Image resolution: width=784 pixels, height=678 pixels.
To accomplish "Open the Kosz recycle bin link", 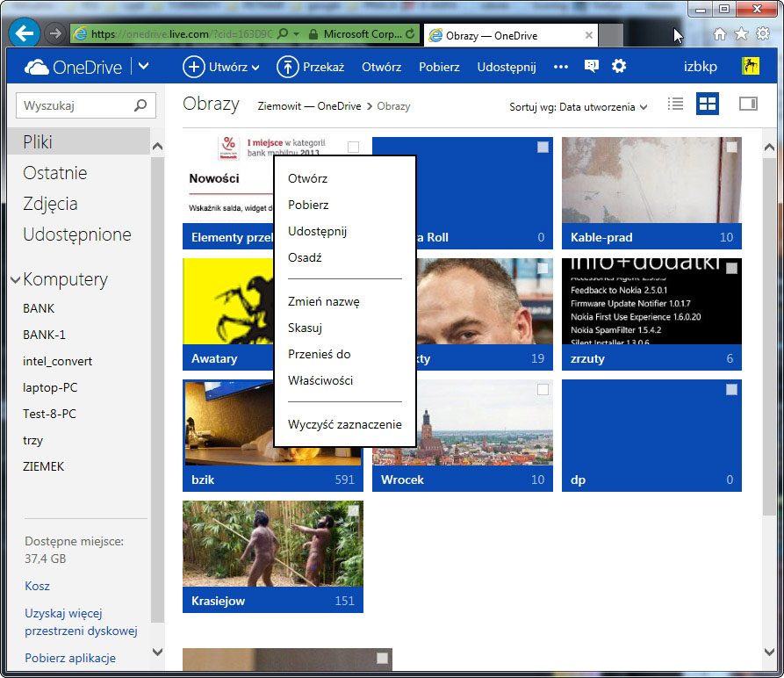I will coord(37,586).
